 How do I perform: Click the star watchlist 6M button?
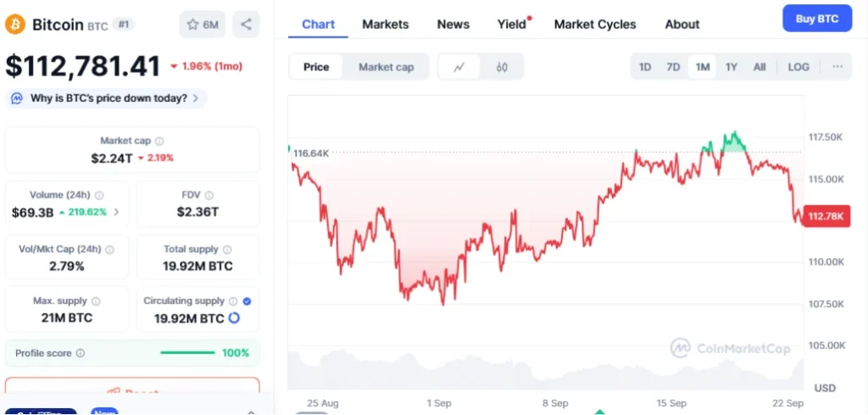click(202, 24)
